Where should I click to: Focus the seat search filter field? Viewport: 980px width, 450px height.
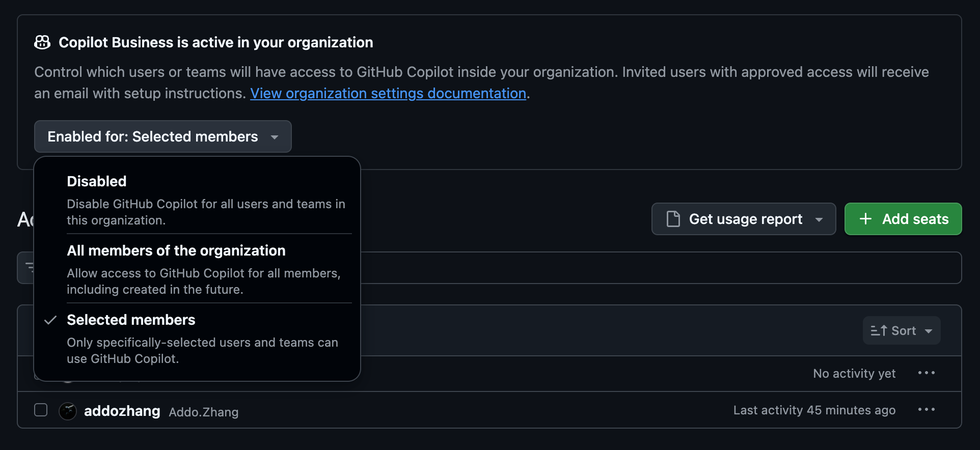[611, 268]
